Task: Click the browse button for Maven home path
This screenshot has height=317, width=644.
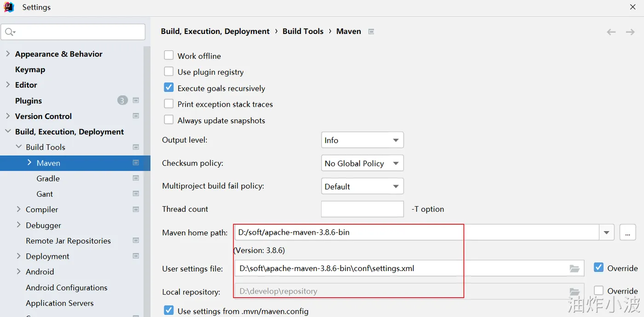Action: [627, 232]
